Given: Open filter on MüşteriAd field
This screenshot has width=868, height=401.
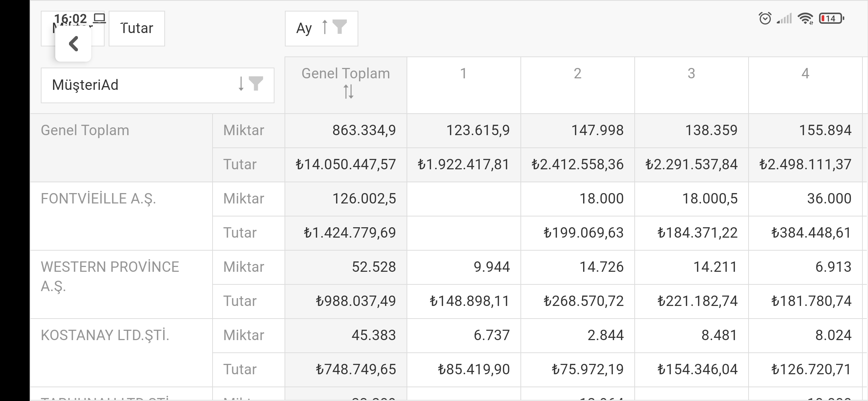Looking at the screenshot, I should 256,84.
